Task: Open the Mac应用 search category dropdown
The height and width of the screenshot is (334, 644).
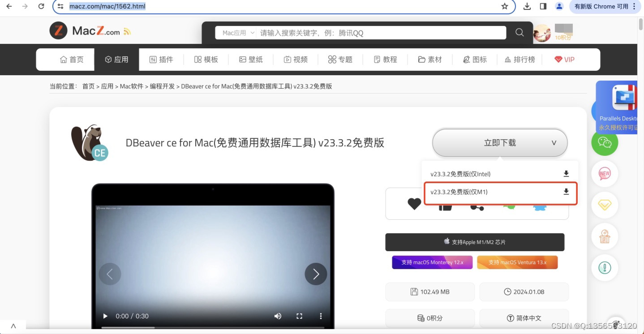Action: (x=238, y=33)
